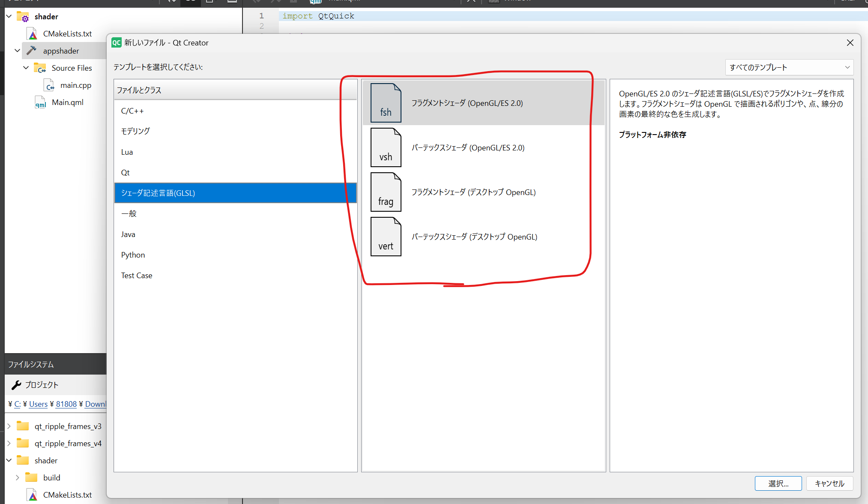Click the 選択... button
Image resolution: width=868 pixels, height=504 pixels.
[x=778, y=483]
